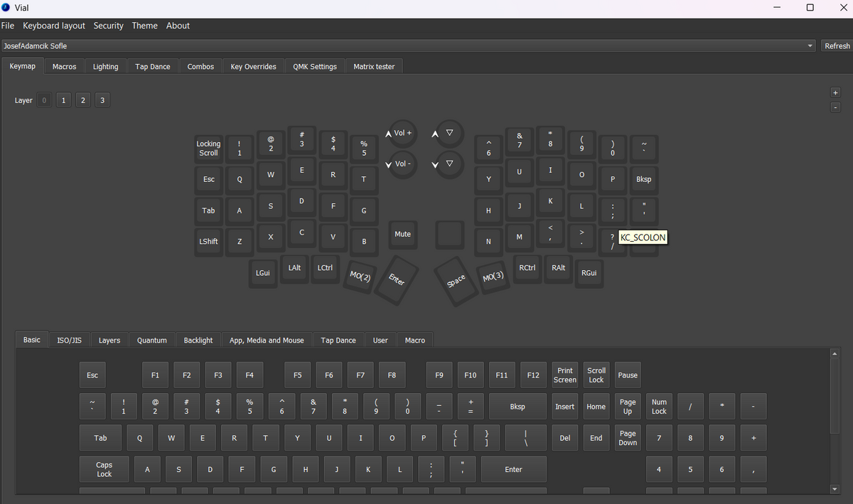This screenshot has width=853, height=504.
Task: Zoom out keymap with minus button
Action: point(835,107)
